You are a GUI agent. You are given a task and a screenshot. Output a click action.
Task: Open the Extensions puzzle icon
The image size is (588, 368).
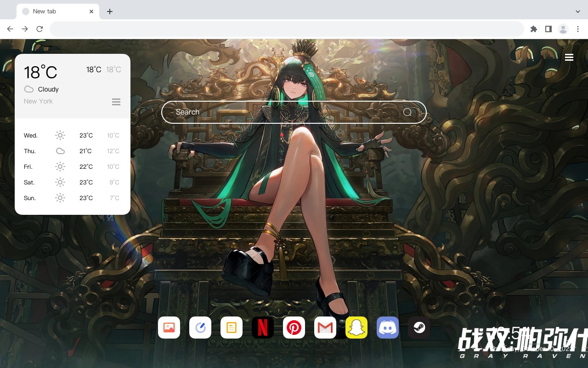533,29
